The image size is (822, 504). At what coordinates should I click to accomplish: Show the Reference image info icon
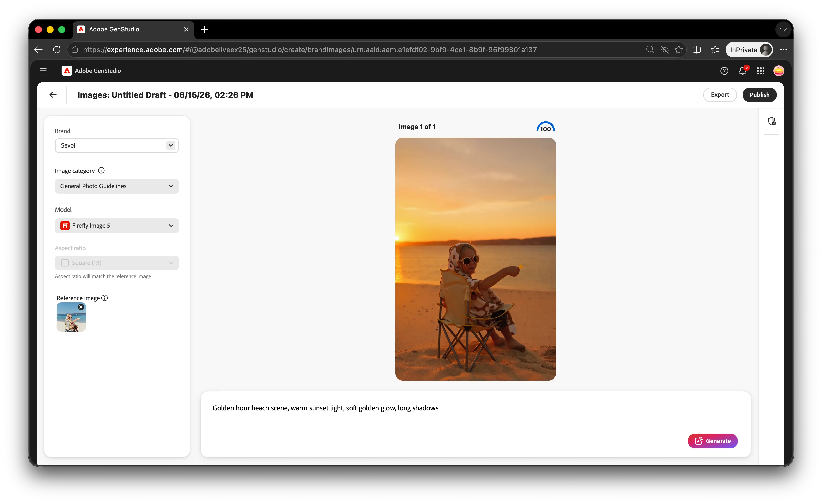(105, 298)
